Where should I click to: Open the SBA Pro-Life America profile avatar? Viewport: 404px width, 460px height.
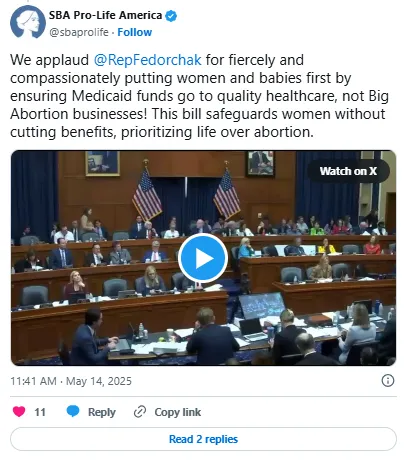[28, 22]
